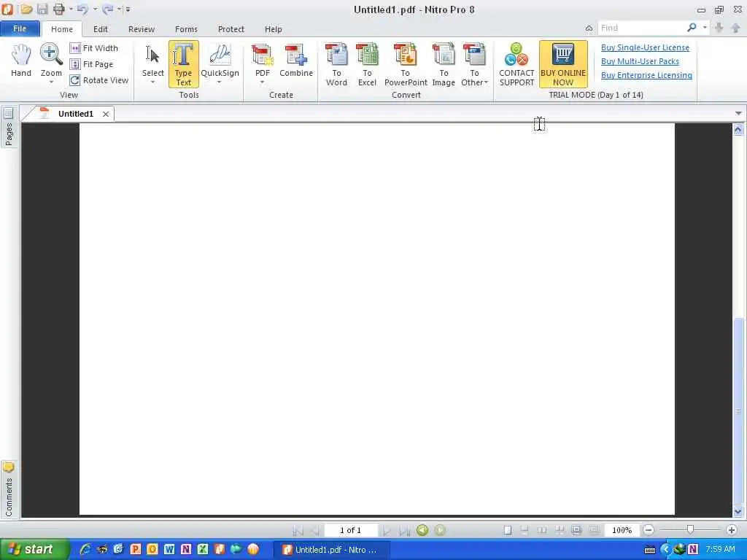Click the zoom percentage 100% field

point(622,531)
